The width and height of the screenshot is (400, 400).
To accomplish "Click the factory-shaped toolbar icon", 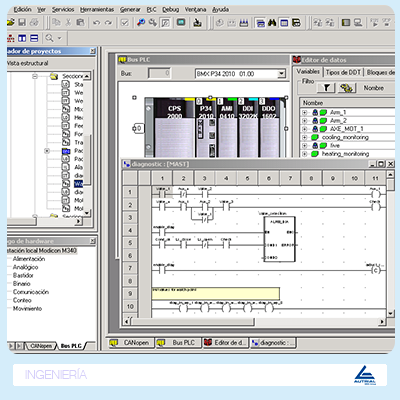I will [244, 23].
